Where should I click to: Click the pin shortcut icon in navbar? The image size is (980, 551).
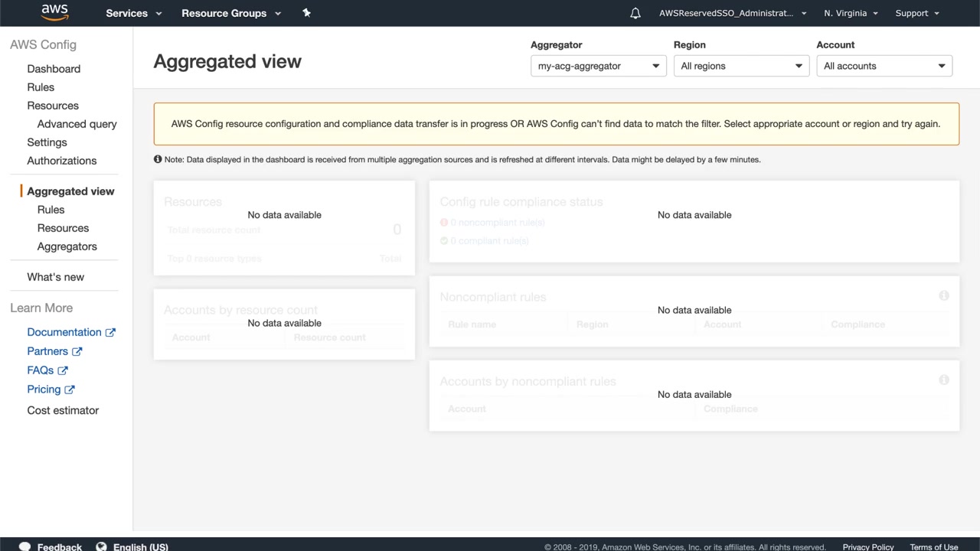306,13
